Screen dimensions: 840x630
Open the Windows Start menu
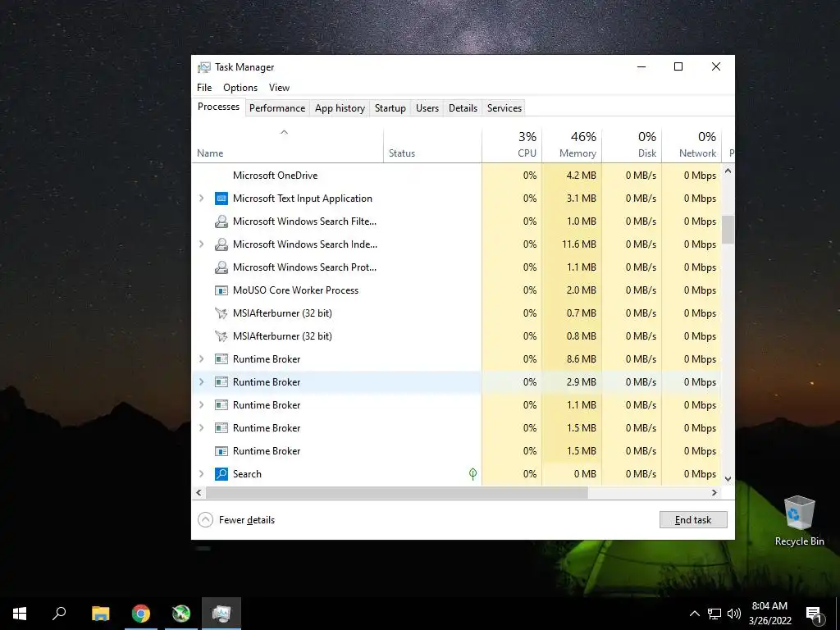pos(20,614)
